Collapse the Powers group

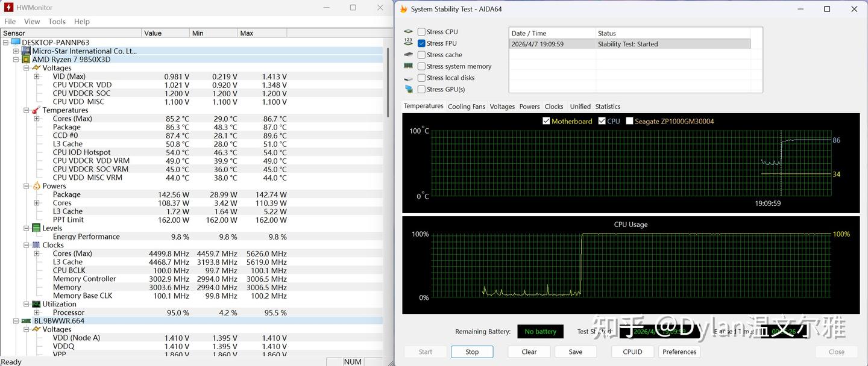click(27, 186)
